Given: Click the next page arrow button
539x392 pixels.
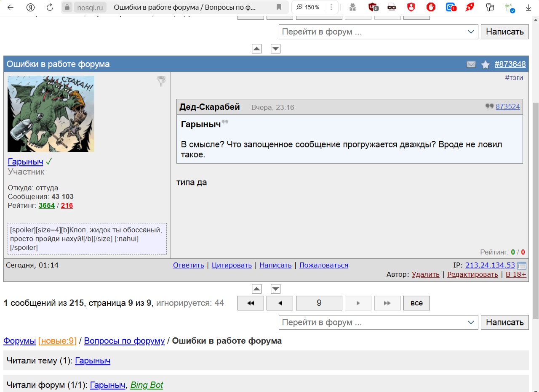Looking at the screenshot, I should click(358, 303).
